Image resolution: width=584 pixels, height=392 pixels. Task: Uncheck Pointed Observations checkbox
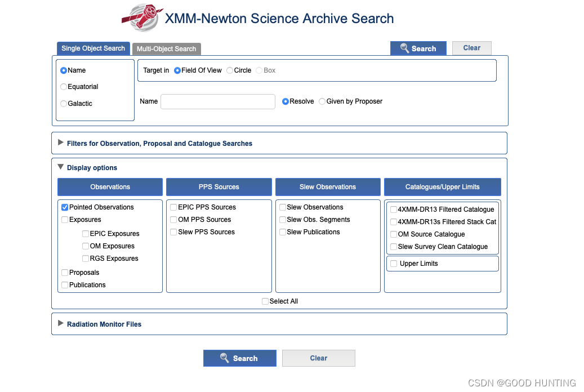65,208
